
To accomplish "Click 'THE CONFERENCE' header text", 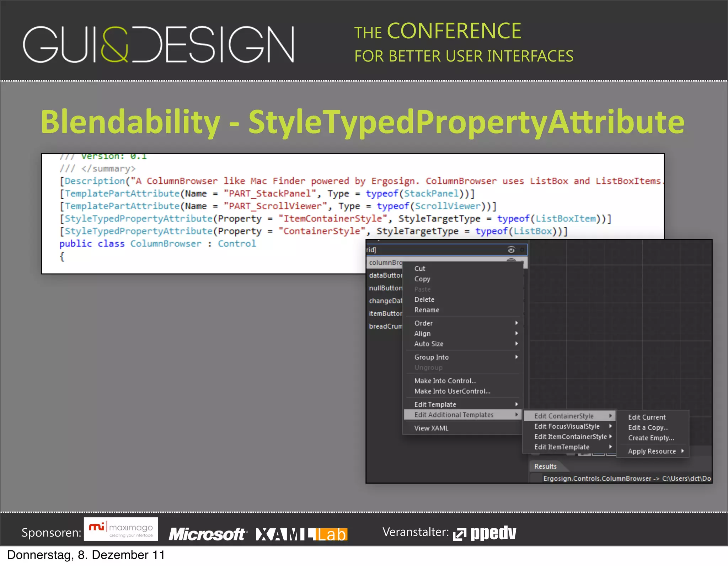I will click(x=438, y=31).
